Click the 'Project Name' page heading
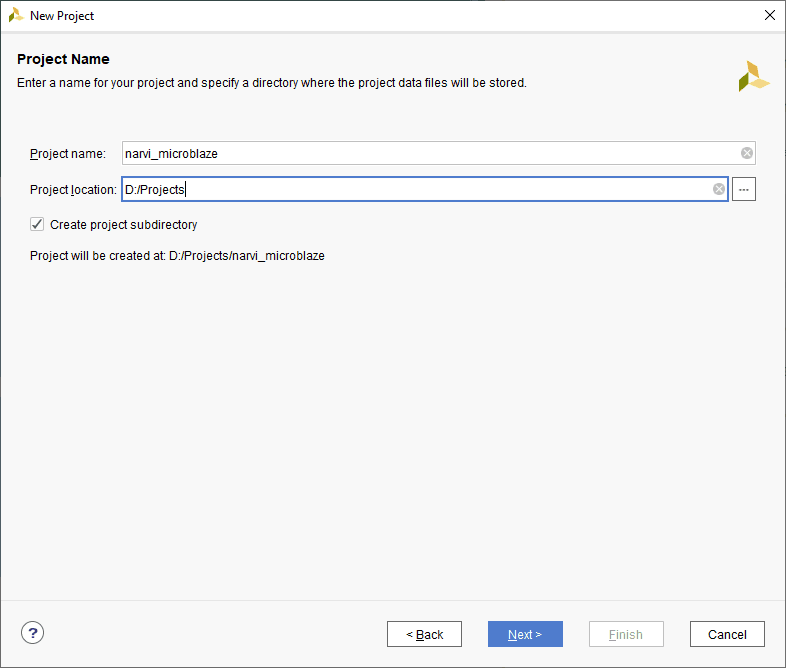The height and width of the screenshot is (668, 786). pyautogui.click(x=63, y=59)
